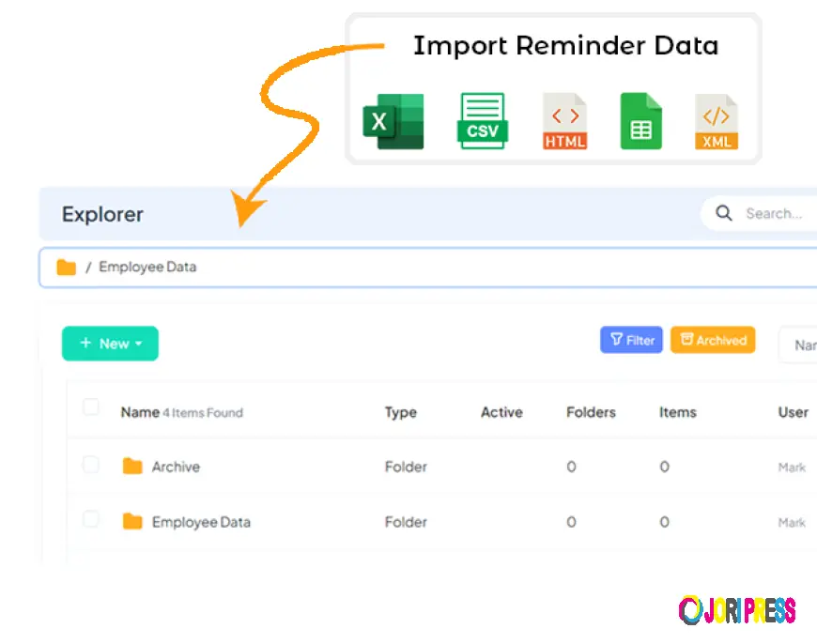The width and height of the screenshot is (817, 644).
Task: Show Archived items
Action: 713,340
